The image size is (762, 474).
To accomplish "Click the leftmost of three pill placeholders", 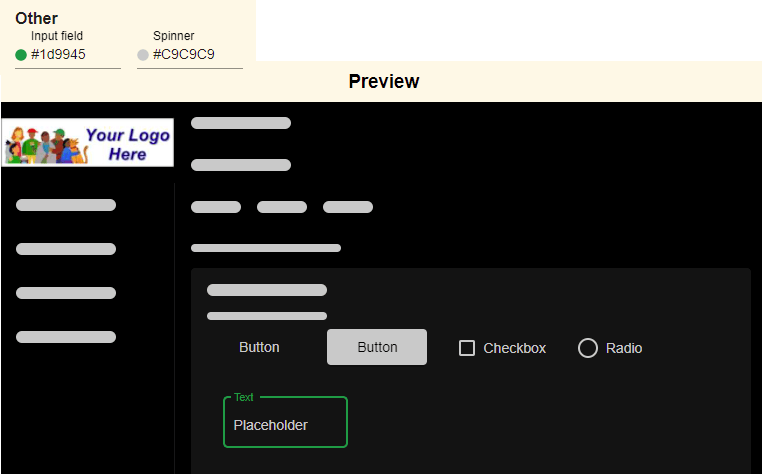I will [x=216, y=207].
